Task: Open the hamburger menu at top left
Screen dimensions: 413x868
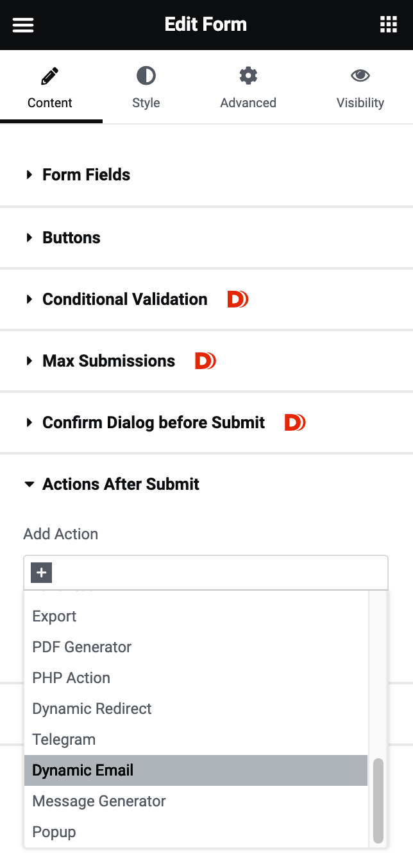Action: [23, 25]
